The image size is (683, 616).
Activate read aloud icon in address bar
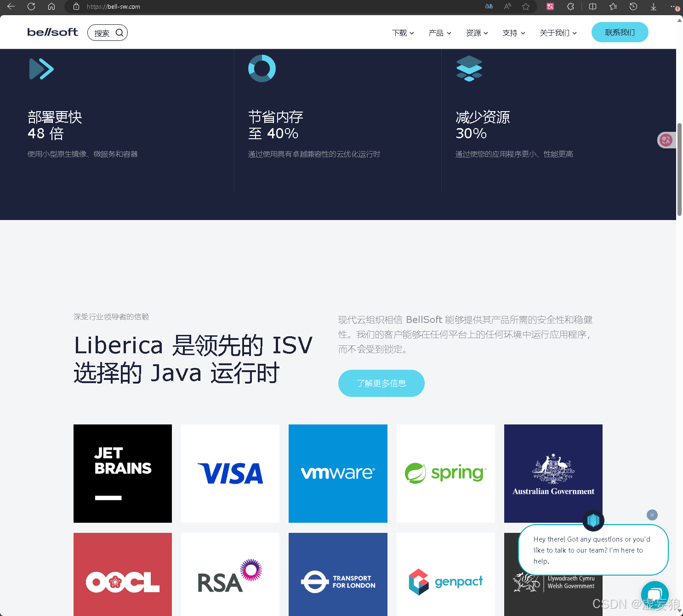(x=507, y=6)
